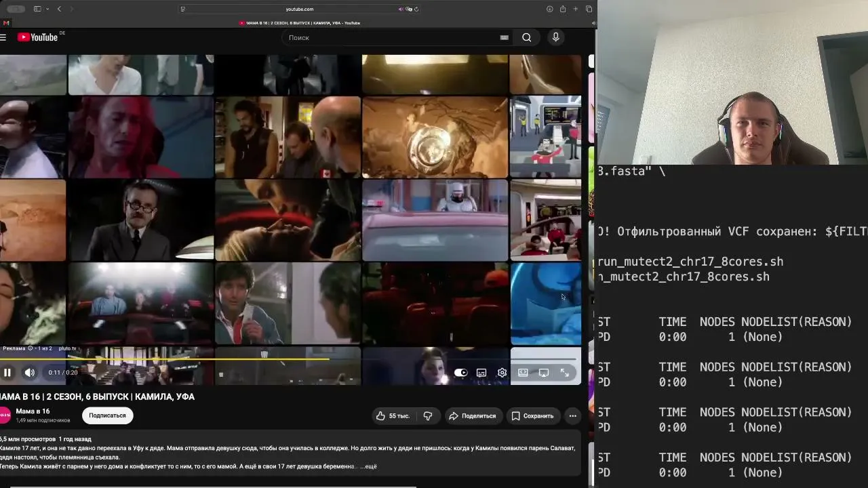The height and width of the screenshot is (488, 868).
Task: Click the man with glasses thumbnail
Action: coord(141,220)
